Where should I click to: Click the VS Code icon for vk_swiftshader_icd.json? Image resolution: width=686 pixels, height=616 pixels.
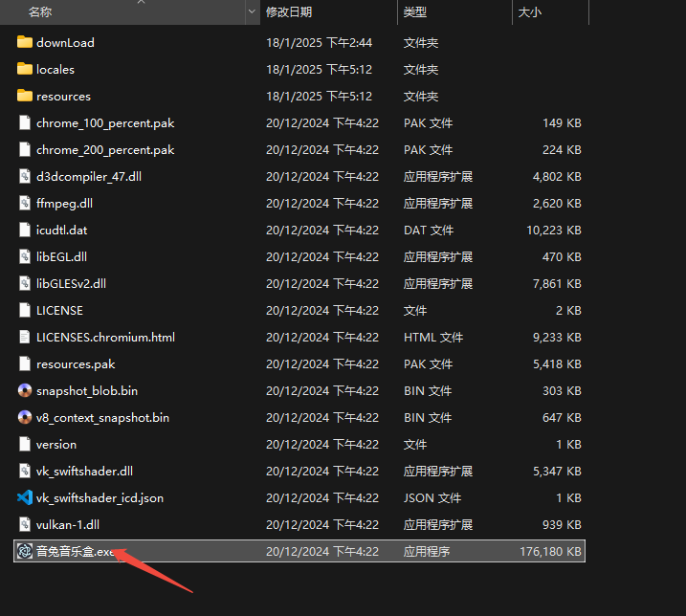click(x=25, y=497)
